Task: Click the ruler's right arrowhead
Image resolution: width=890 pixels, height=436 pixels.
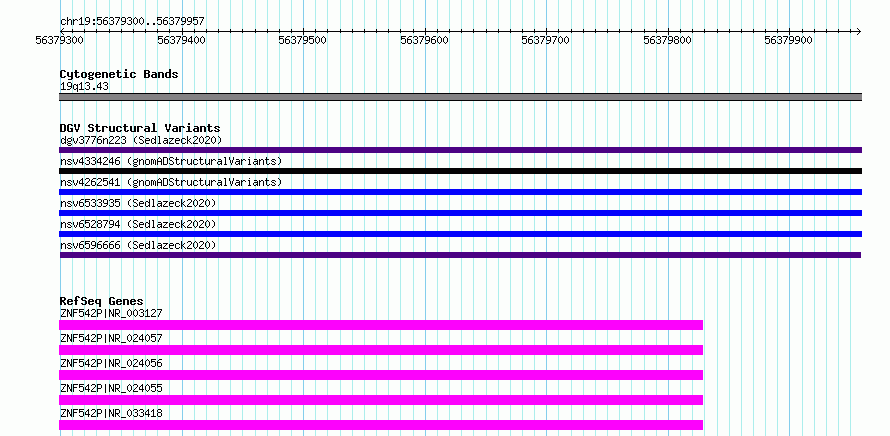Action: click(858, 31)
